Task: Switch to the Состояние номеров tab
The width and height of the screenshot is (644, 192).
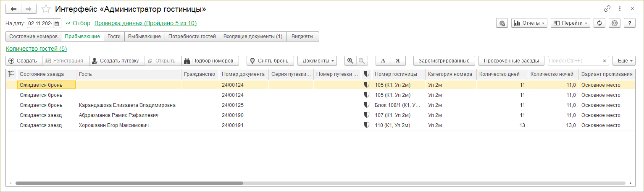Action: pyautogui.click(x=33, y=36)
